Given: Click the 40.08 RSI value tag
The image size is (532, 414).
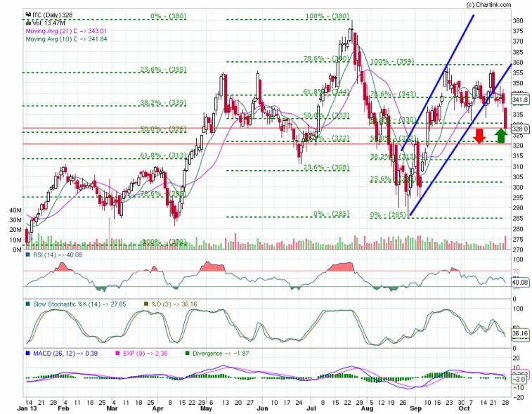Looking at the screenshot, I should (520, 282).
